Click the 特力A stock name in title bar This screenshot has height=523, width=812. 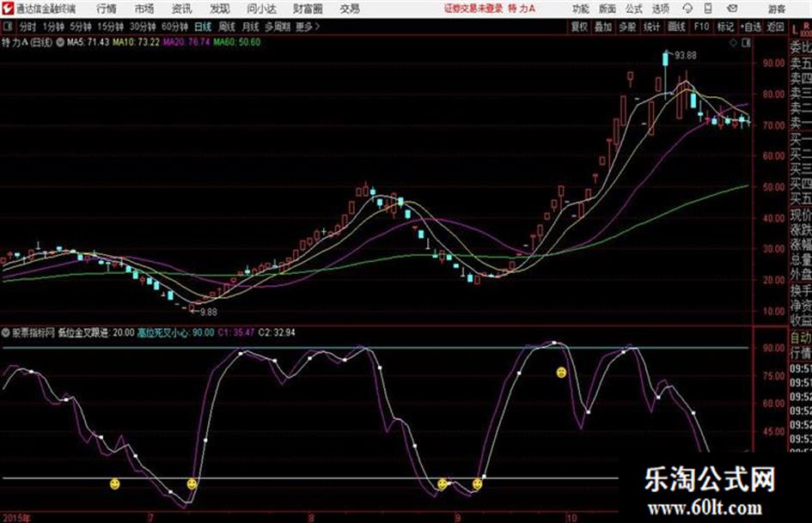click(522, 9)
